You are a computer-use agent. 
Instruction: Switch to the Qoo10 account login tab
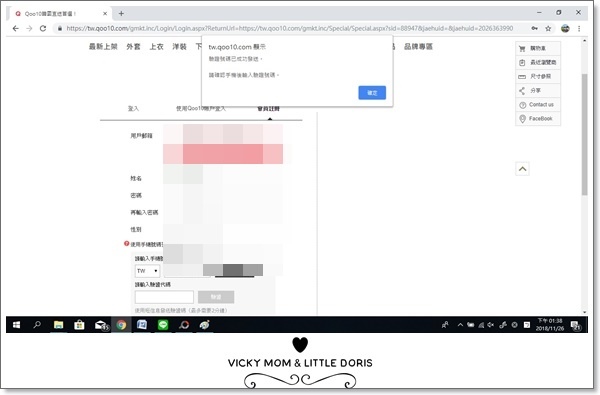201,109
